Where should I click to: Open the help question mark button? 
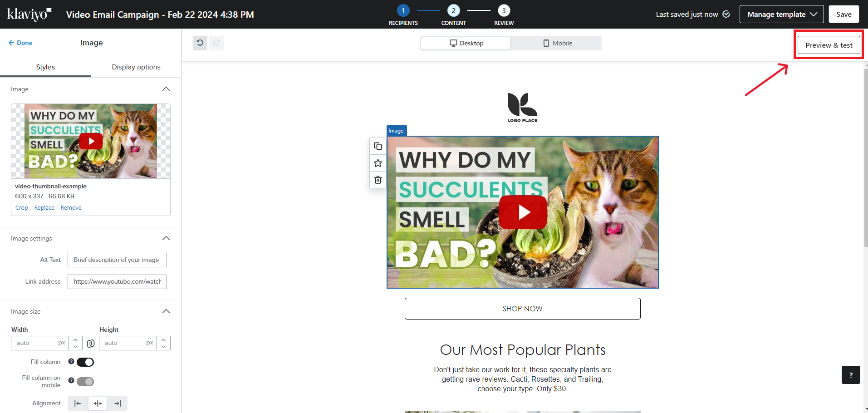click(x=850, y=375)
